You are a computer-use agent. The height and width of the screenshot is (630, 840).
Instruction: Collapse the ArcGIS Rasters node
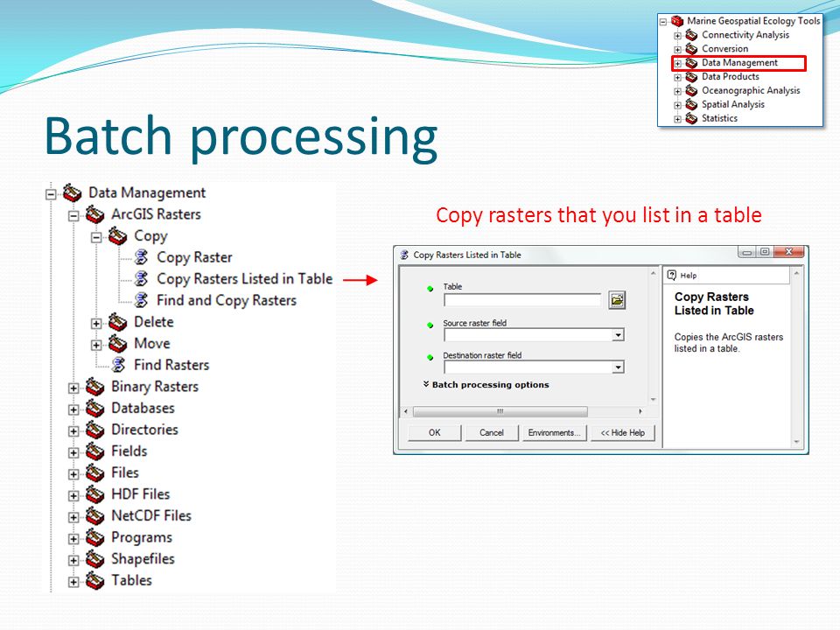(73, 216)
